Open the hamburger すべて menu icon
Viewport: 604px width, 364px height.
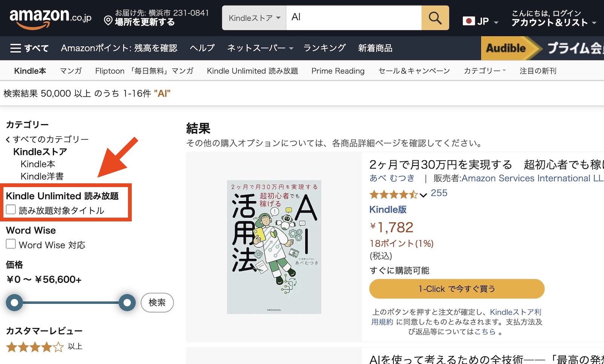coord(15,48)
